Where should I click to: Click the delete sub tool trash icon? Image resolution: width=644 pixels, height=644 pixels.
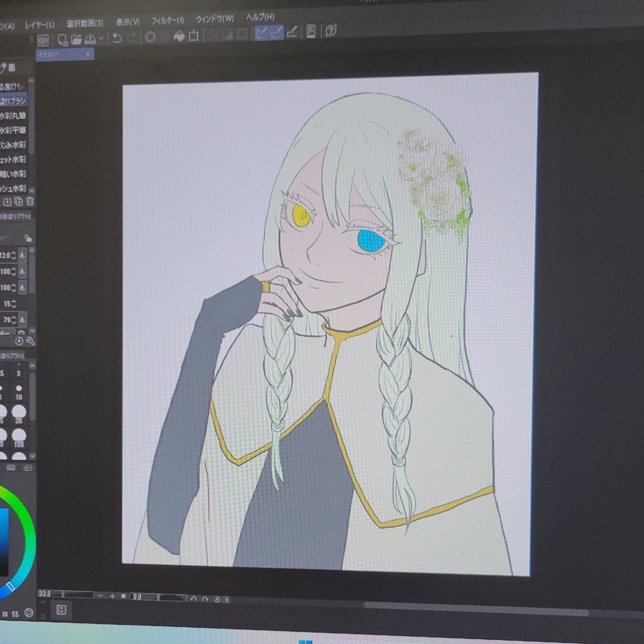pos(30,201)
